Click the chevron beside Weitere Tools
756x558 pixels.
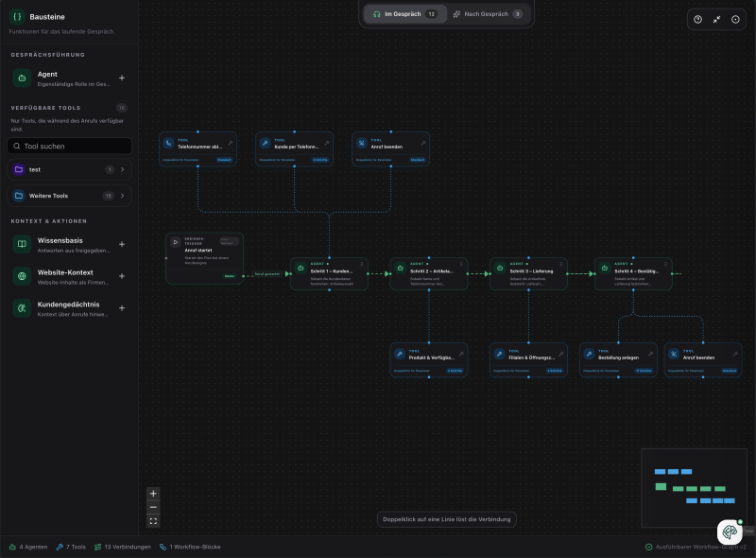[x=123, y=196]
